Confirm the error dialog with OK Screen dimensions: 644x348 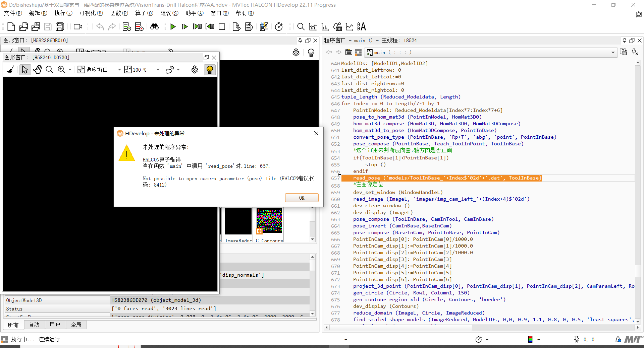click(x=302, y=198)
